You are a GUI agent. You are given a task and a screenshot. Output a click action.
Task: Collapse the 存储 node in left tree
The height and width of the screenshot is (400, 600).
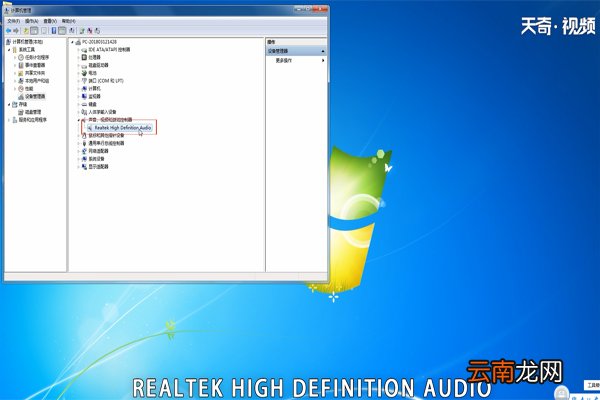click(9, 104)
